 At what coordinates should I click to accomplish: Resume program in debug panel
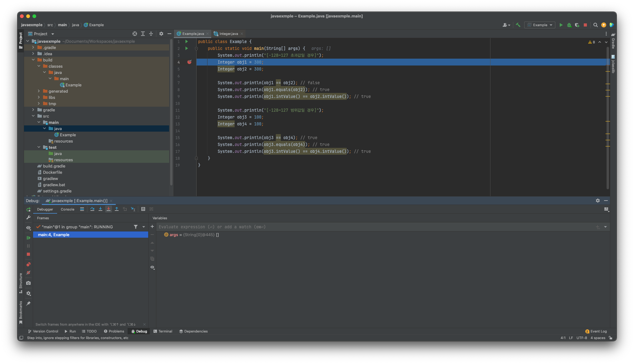click(x=28, y=238)
